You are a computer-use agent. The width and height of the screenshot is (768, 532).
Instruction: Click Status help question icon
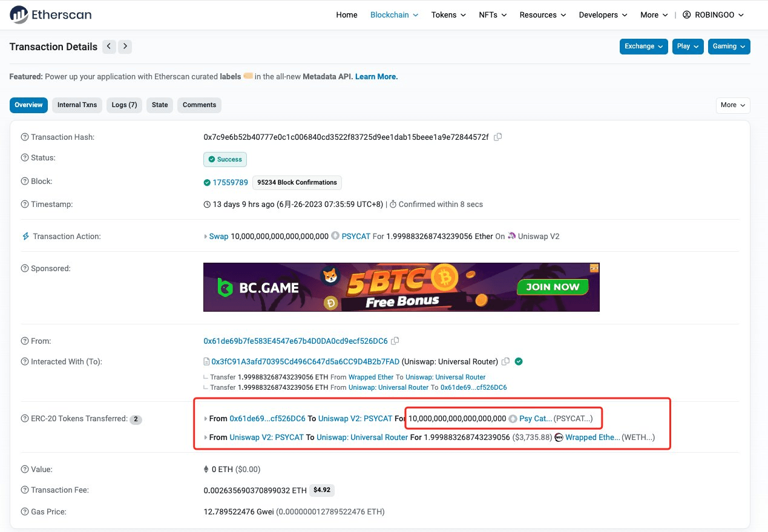coord(25,158)
